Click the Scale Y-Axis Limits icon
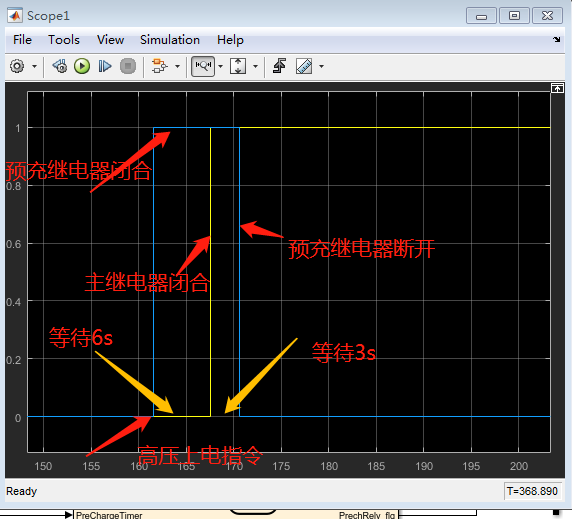Image resolution: width=572 pixels, height=519 pixels. point(238,66)
